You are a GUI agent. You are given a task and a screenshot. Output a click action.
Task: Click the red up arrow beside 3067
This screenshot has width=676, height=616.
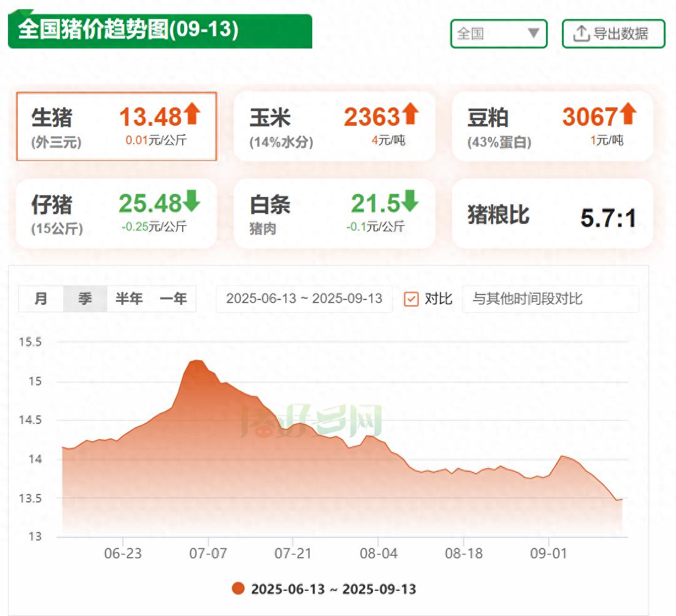click(x=629, y=114)
